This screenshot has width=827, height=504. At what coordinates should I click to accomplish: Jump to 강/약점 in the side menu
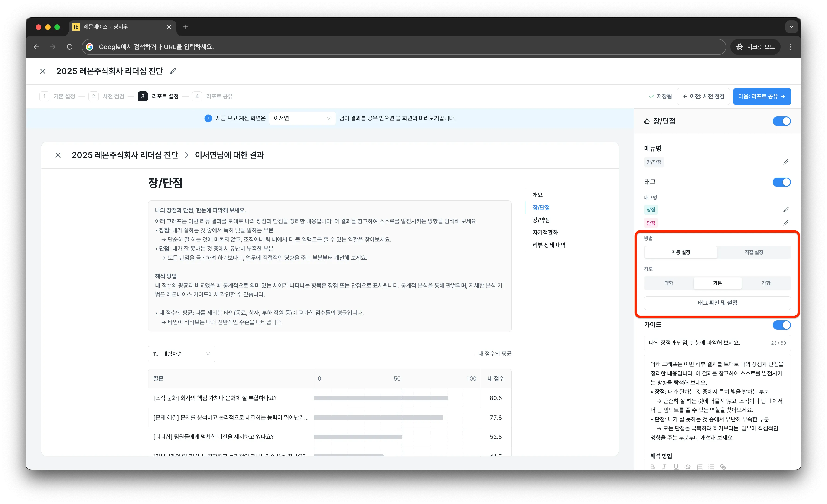coord(541,220)
